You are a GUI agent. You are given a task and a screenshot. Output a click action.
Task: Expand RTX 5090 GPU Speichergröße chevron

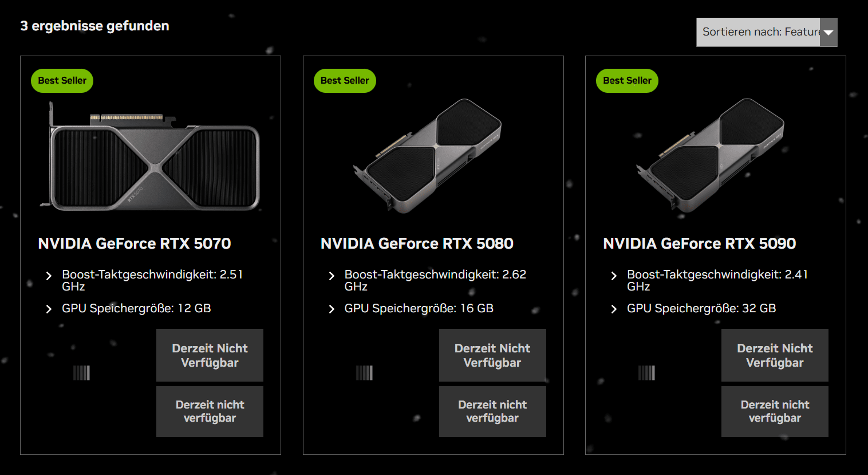coord(614,309)
